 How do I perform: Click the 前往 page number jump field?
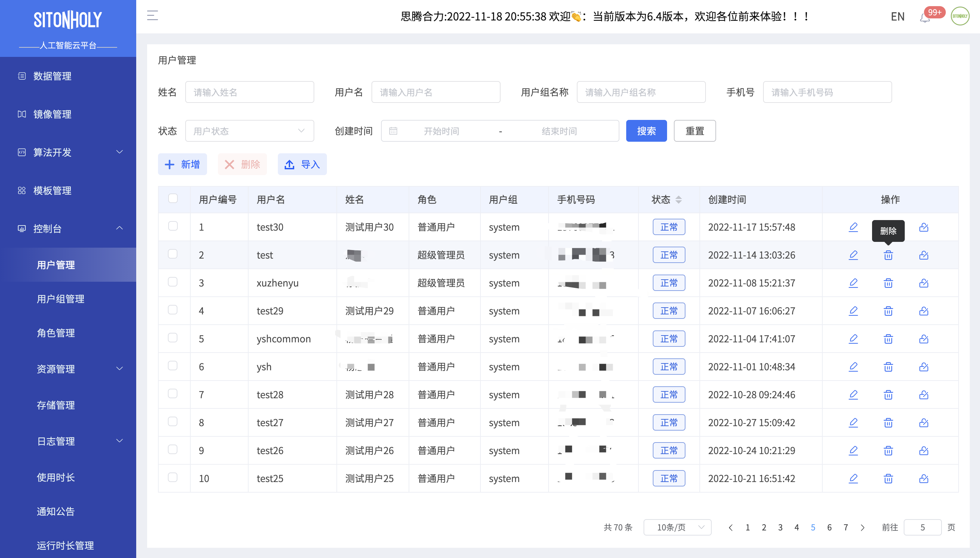922,527
